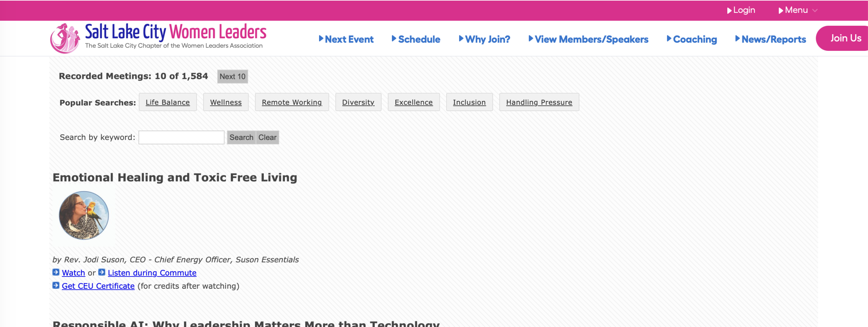Select the Handling Pressure popular search
This screenshot has width=868, height=327.
[539, 102]
